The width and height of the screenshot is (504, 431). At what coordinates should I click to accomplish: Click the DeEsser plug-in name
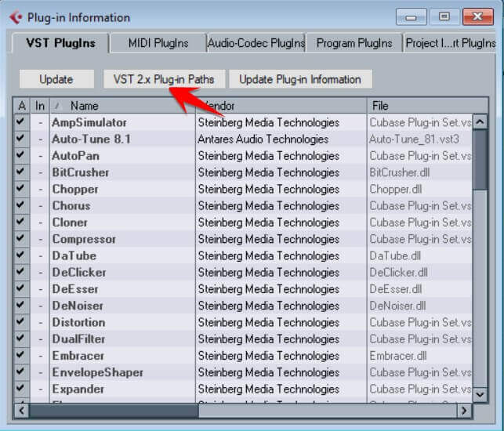(75, 289)
